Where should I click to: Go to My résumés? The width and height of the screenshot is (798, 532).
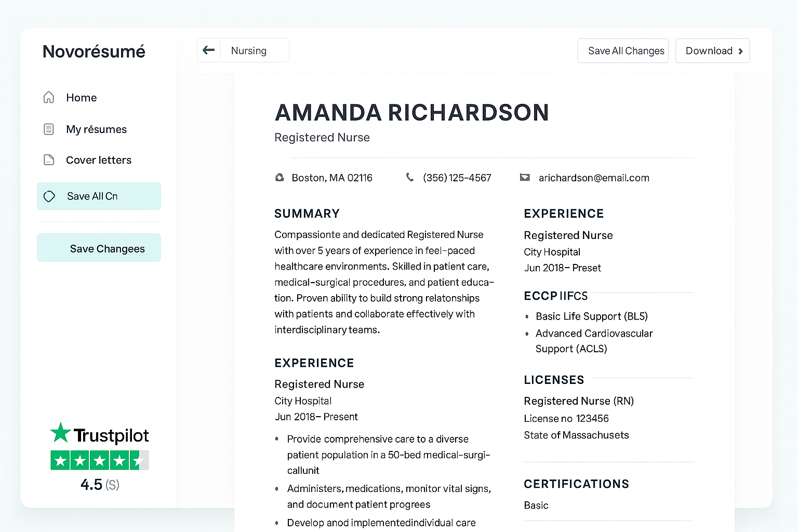[96, 129]
